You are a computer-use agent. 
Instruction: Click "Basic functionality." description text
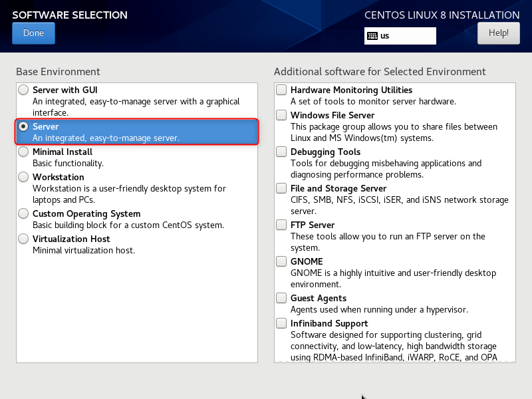68,163
